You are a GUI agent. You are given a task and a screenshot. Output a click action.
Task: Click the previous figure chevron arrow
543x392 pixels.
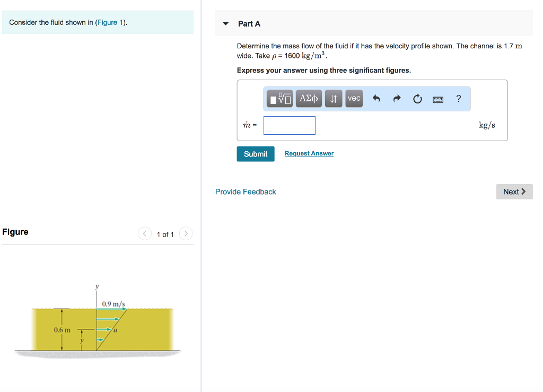coord(144,233)
